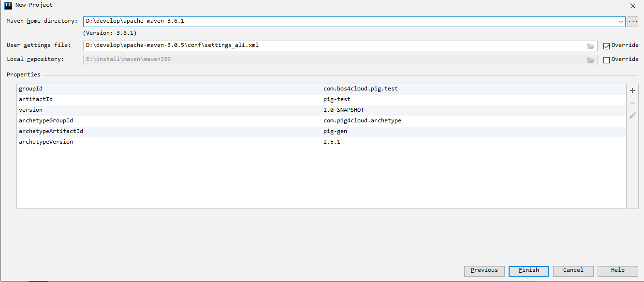644x282 pixels.
Task: Uncheck Override for User settings file
Action: [x=606, y=46]
